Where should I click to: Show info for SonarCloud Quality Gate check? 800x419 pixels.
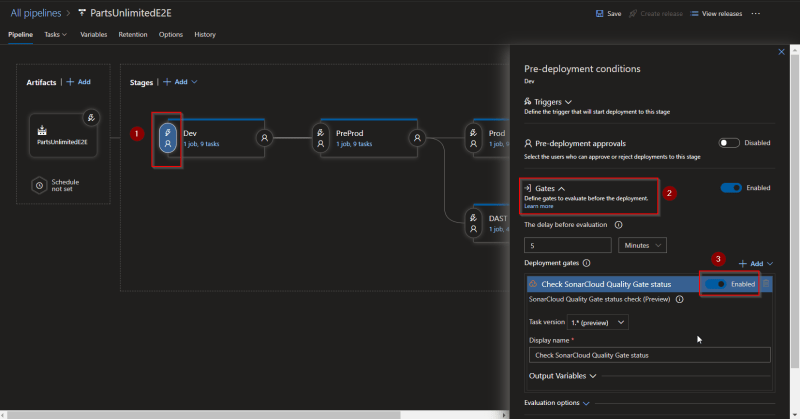680,299
